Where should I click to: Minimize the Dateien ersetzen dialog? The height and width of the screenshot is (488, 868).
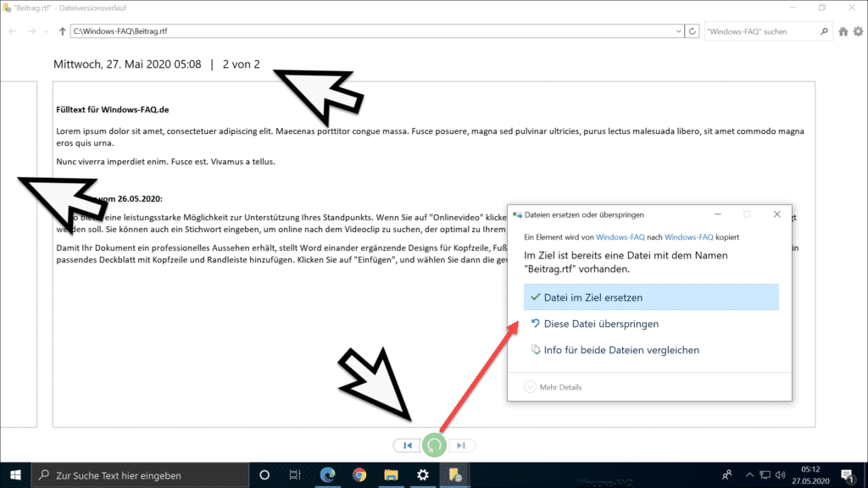point(717,214)
